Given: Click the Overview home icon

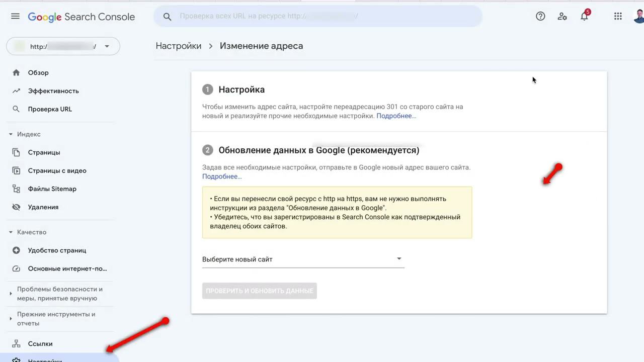Looking at the screenshot, I should click(x=17, y=73).
